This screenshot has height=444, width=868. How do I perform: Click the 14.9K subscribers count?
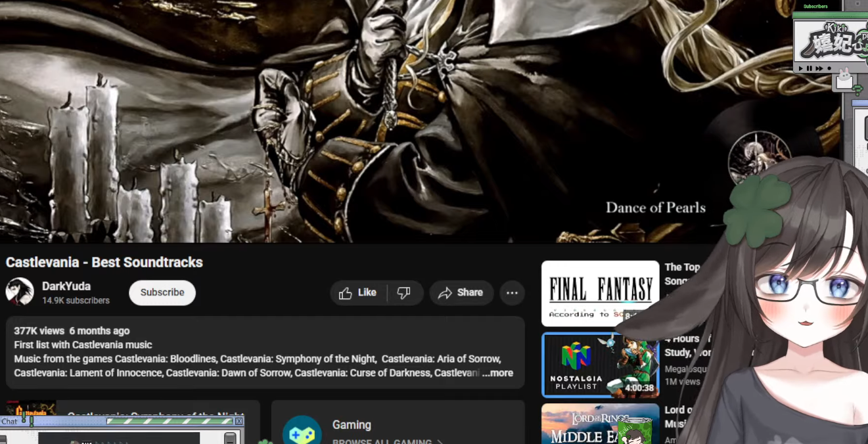coord(76,301)
